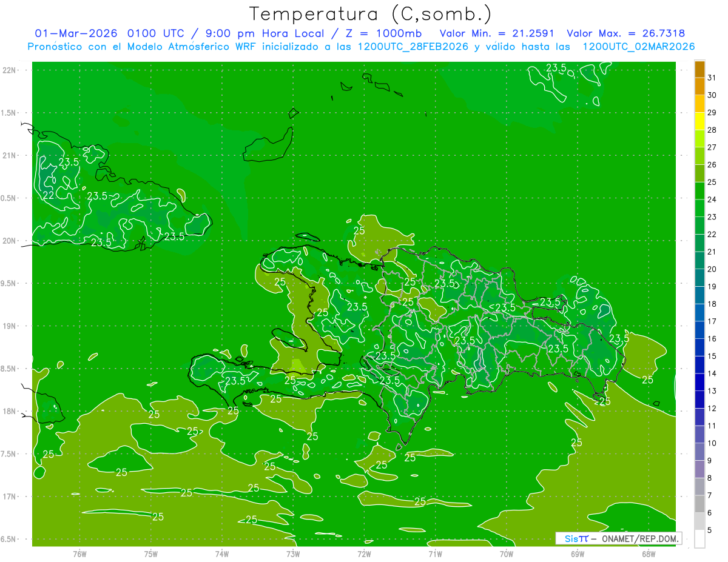The height and width of the screenshot is (562, 728).
Task: Click the 69W longitude axis label
Action: (x=578, y=554)
